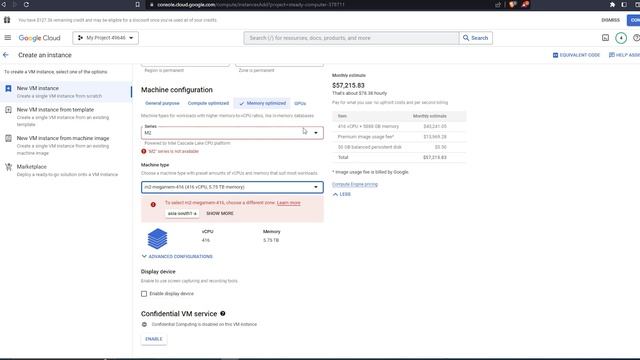Select the Compute optimized tab
The width and height of the screenshot is (640, 360).
[208, 103]
